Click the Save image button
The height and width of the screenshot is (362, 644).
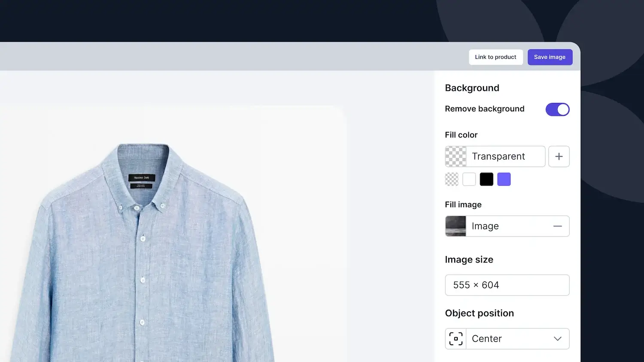coord(550,57)
